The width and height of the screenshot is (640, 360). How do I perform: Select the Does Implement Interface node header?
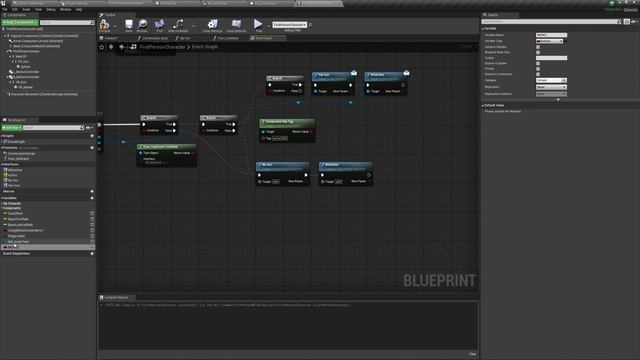tap(167, 147)
